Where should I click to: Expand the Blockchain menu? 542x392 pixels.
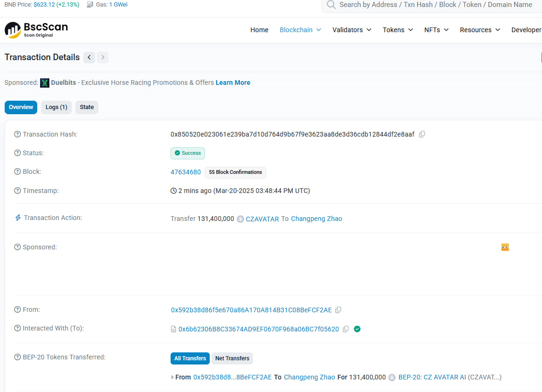(x=300, y=30)
